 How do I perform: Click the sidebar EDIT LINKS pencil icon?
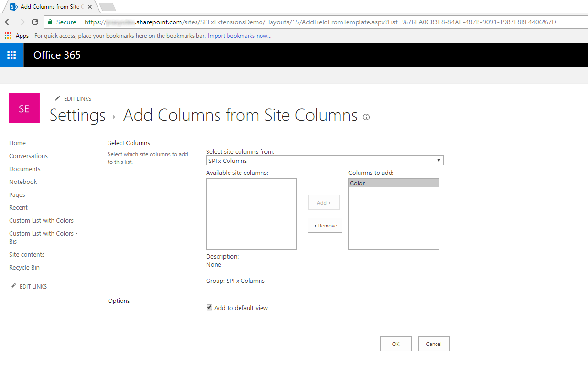tap(13, 286)
